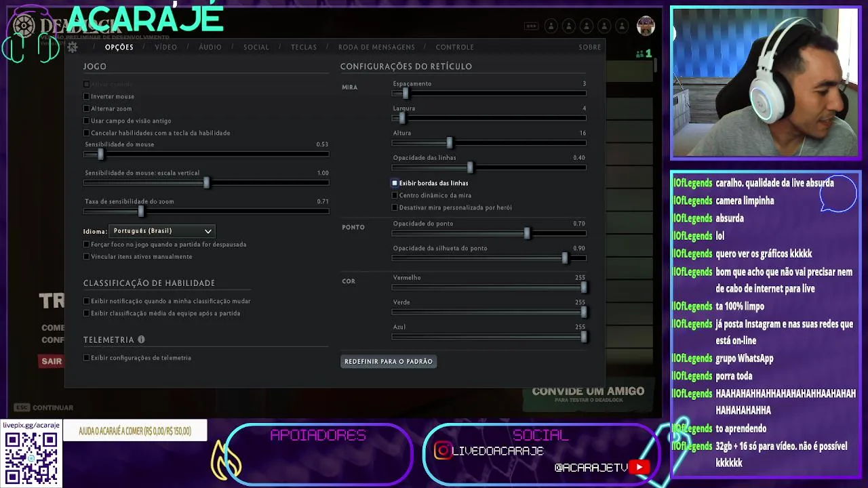Screen dimensions: 868x488
Task: Click the green friends online count icon
Action: [x=644, y=53]
